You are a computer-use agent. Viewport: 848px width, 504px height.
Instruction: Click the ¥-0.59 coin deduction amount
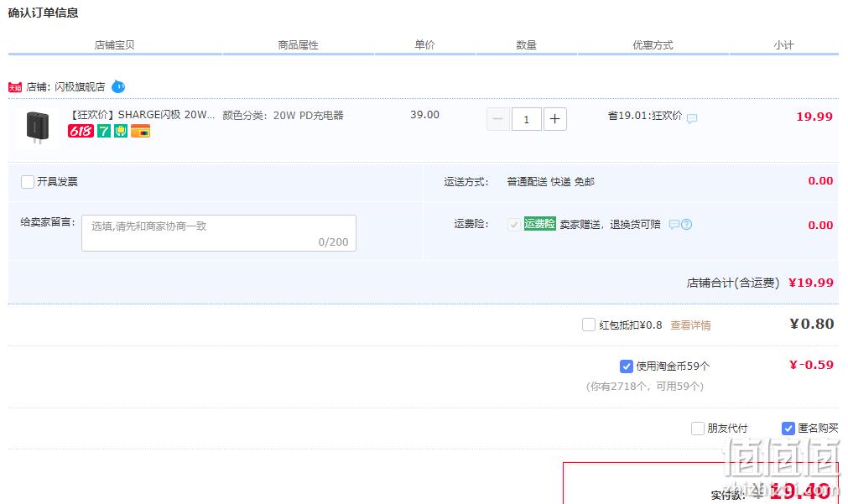811,365
